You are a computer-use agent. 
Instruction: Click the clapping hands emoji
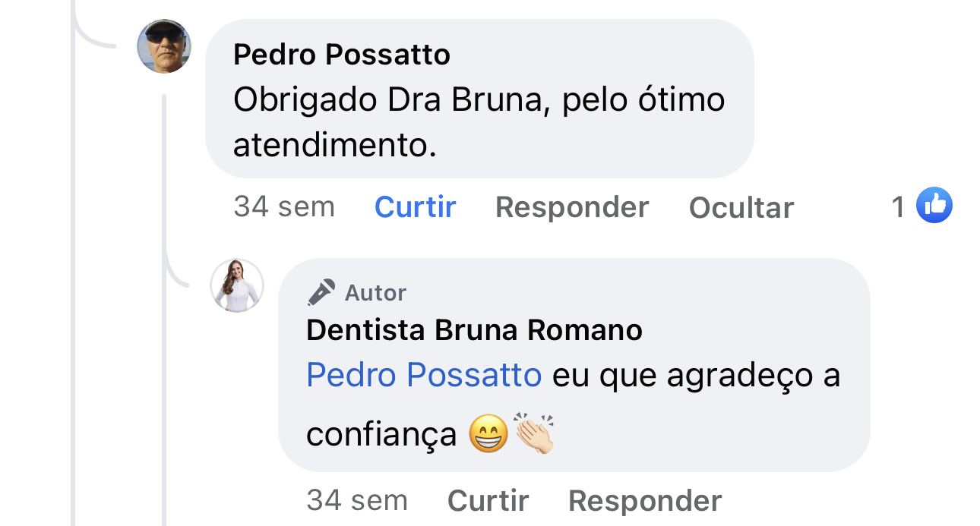536,431
